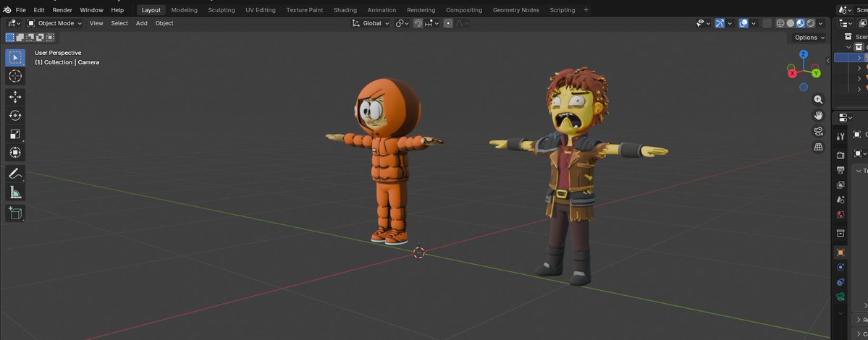Open the viewport shading options dropdown

[820, 23]
